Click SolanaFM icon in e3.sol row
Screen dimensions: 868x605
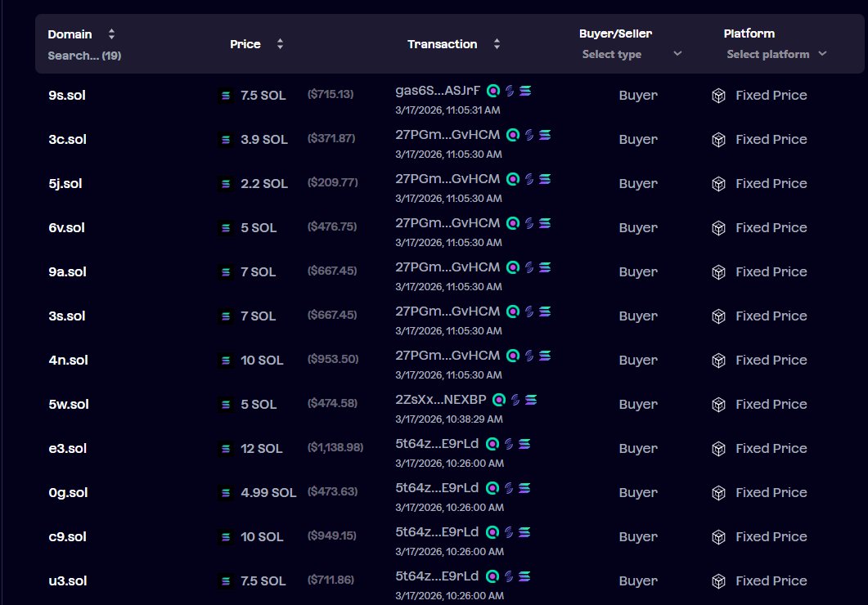(509, 443)
